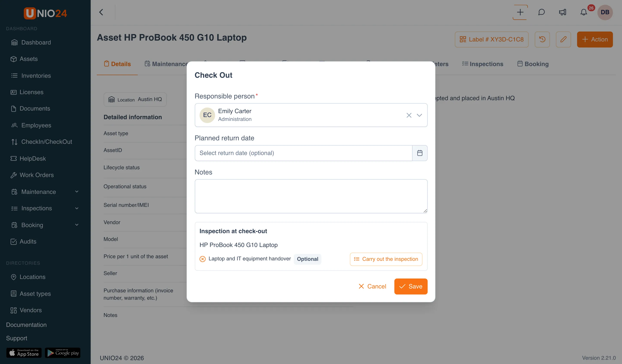Image resolution: width=622 pixels, height=364 pixels.
Task: Open Assets in the sidebar
Action: pyautogui.click(x=24, y=59)
